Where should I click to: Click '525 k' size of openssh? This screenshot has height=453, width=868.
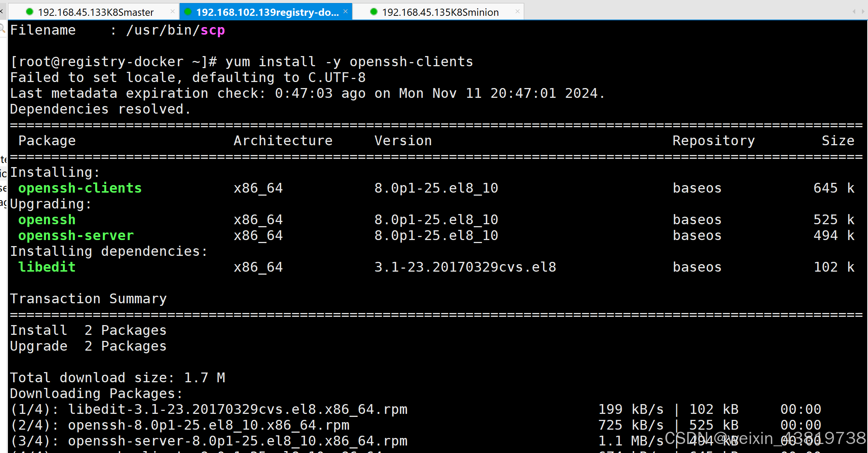(834, 220)
